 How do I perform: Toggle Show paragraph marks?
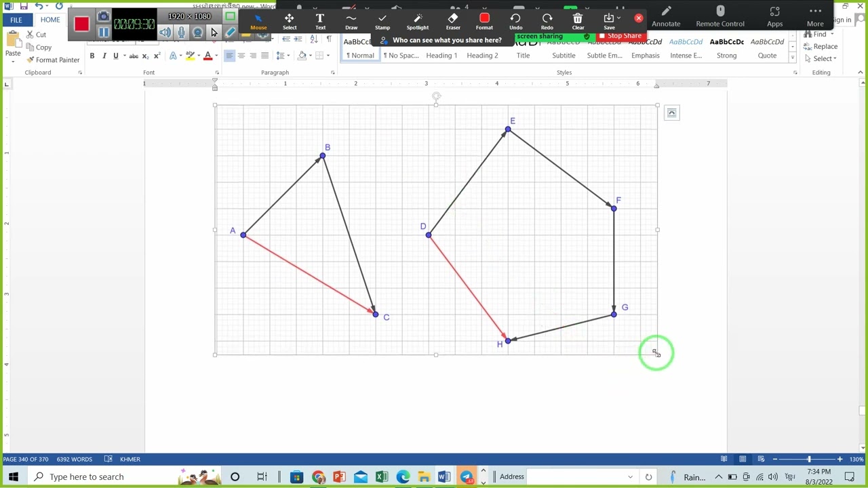pyautogui.click(x=329, y=39)
